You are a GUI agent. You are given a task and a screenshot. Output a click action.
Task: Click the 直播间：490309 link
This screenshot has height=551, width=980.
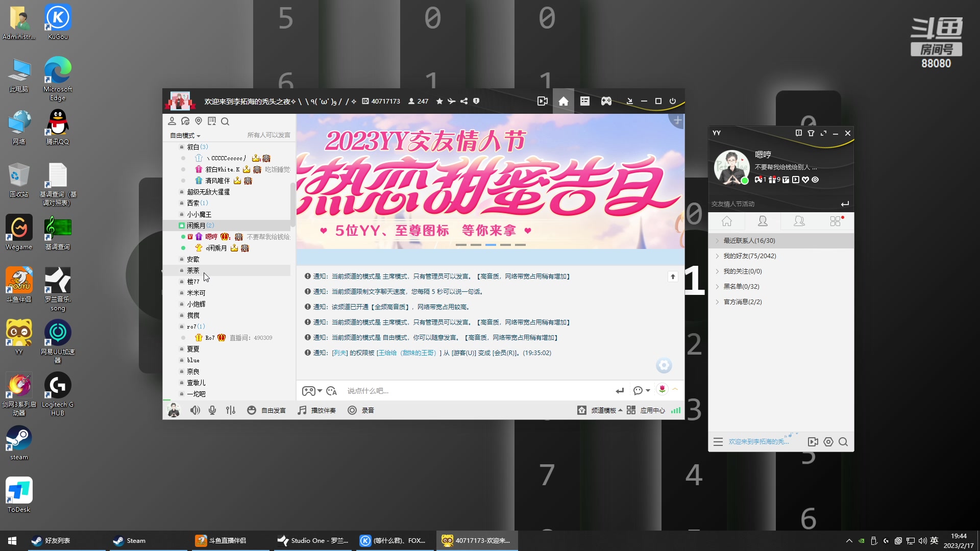pos(251,337)
